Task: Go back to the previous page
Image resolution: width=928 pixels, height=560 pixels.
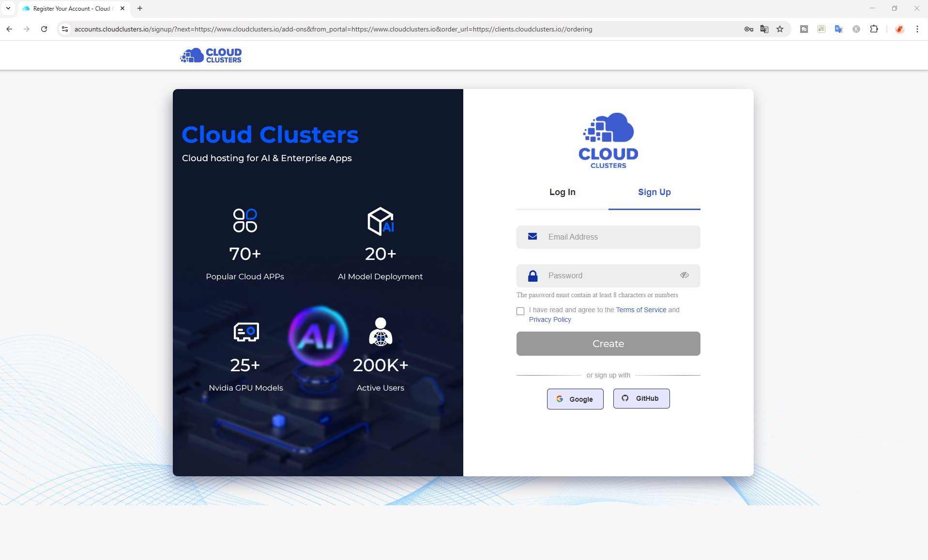Action: 9,29
